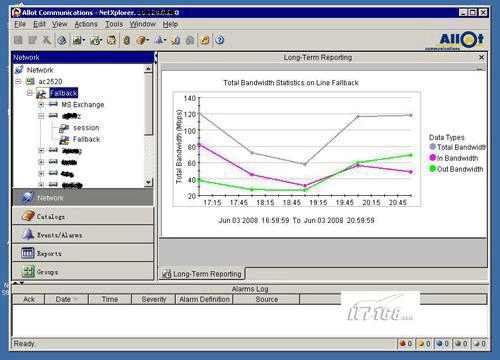Click the red alarm counter in status bar

(406, 343)
